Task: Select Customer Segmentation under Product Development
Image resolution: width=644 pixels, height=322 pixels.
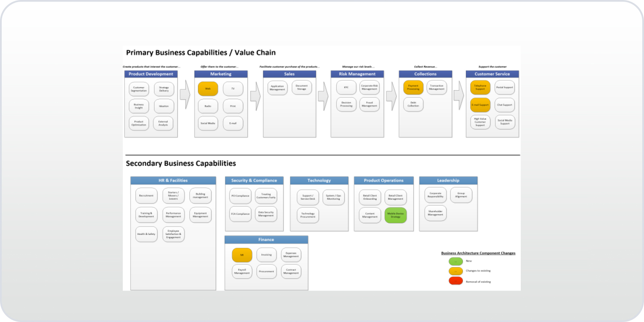Action: pyautogui.click(x=139, y=88)
